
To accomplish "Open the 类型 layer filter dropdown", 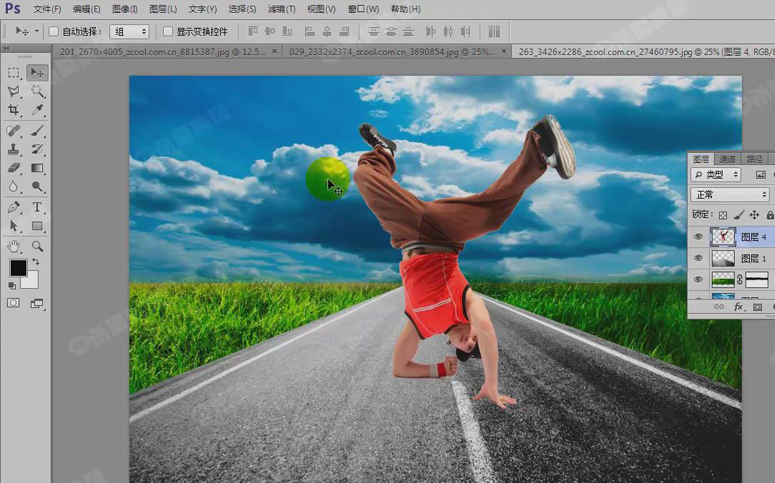I will coord(716,175).
